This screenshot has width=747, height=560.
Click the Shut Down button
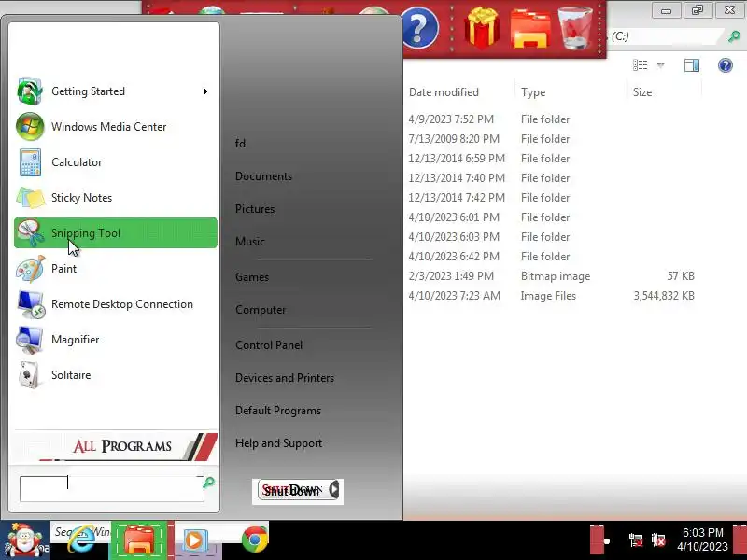pyautogui.click(x=293, y=490)
